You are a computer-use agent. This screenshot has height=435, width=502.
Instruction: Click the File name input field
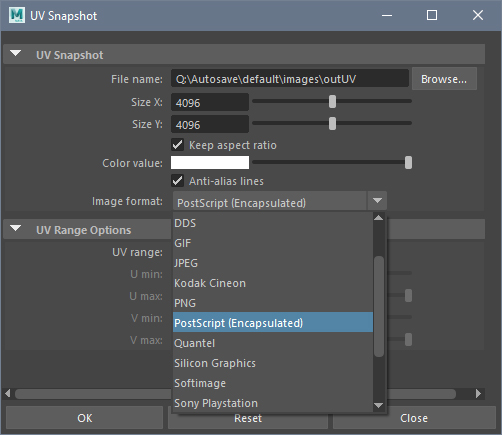(290, 79)
